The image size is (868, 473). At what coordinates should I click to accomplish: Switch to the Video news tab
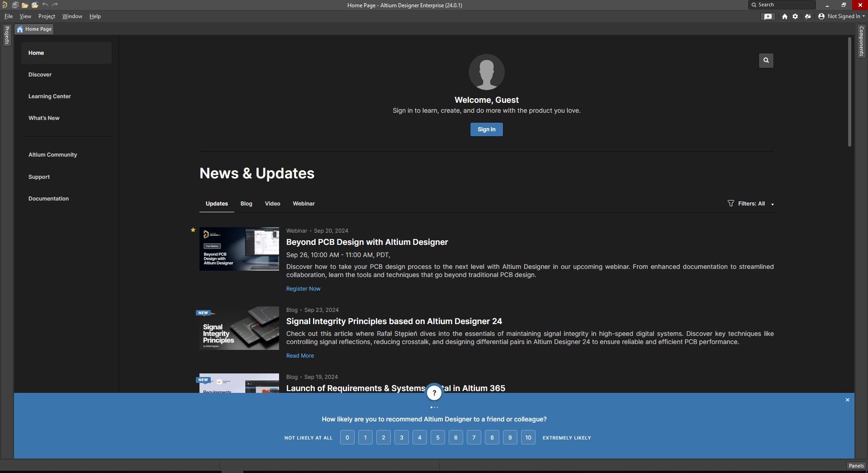coord(273,204)
